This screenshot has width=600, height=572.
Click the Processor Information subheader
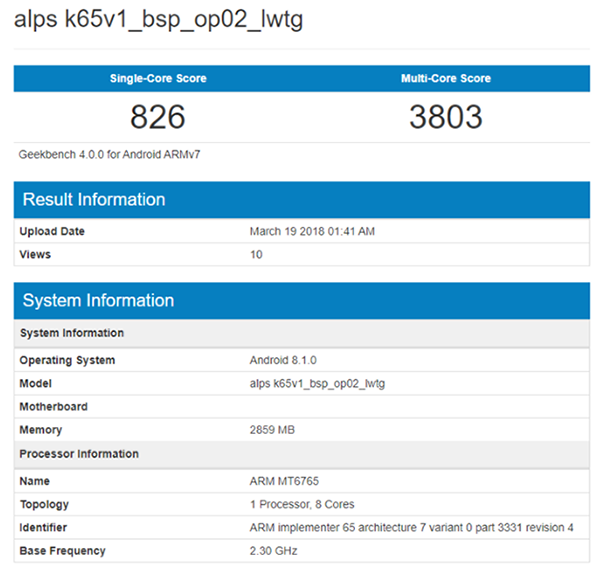tap(79, 454)
